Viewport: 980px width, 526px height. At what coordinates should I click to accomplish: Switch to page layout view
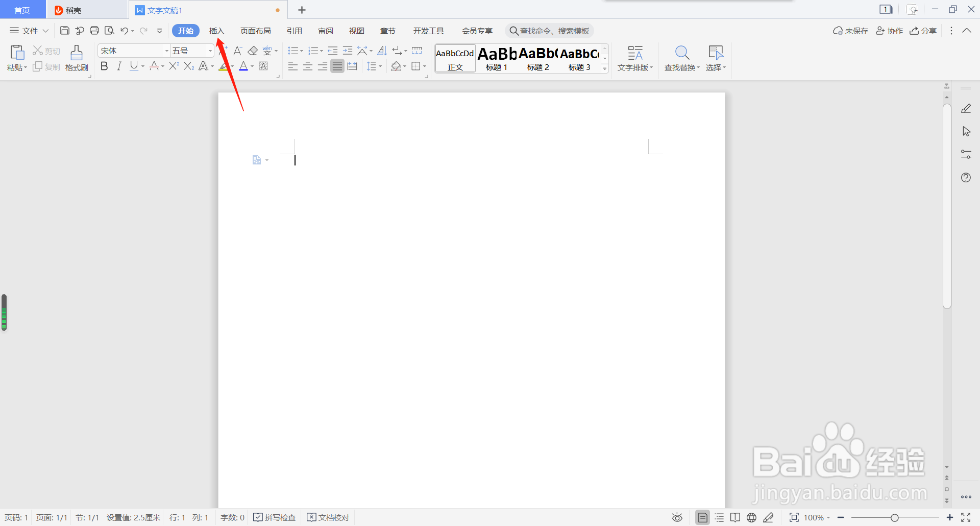click(x=703, y=518)
